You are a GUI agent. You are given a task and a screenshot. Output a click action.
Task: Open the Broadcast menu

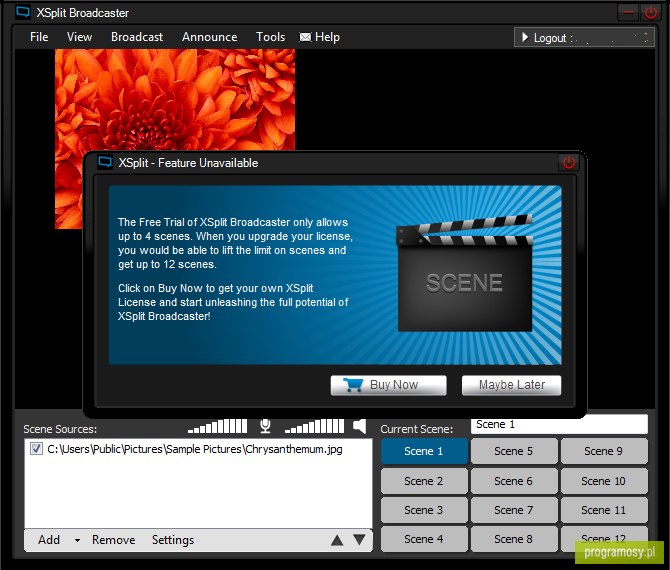[x=137, y=37]
